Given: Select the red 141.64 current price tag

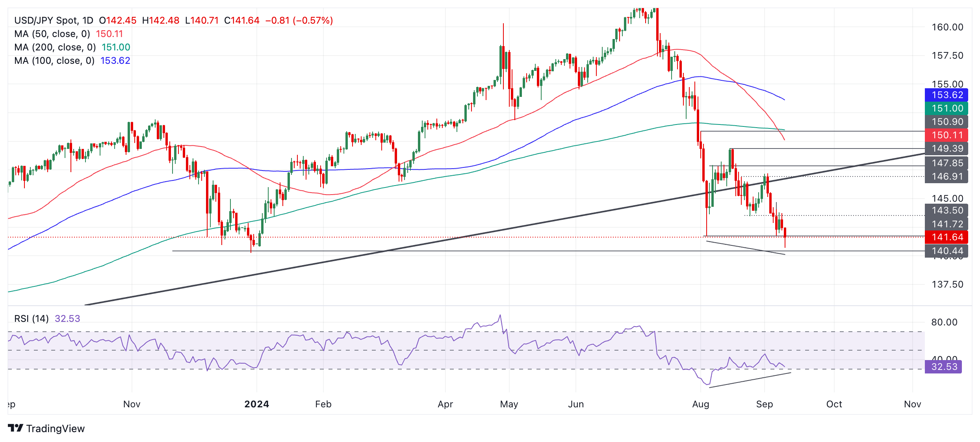Looking at the screenshot, I should [946, 237].
